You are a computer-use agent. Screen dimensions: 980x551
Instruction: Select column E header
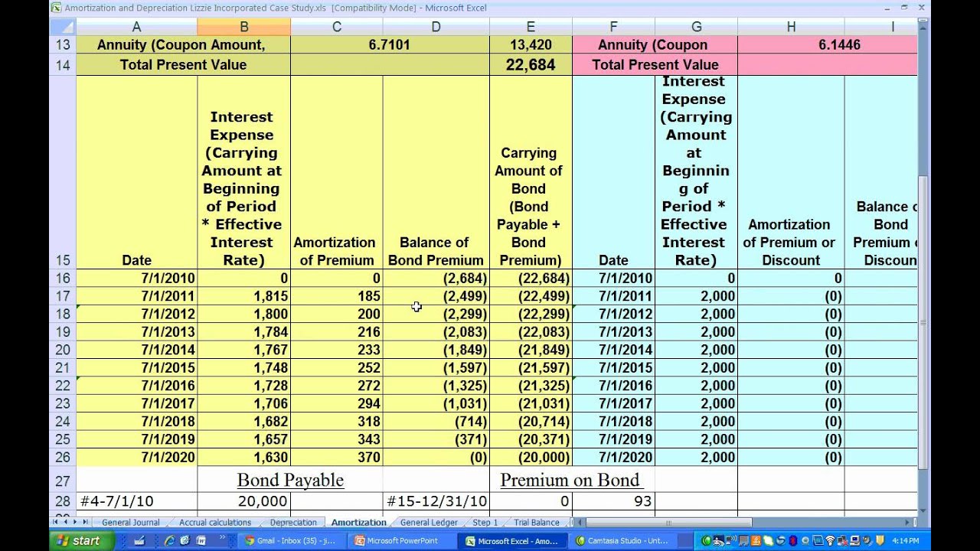(x=531, y=27)
